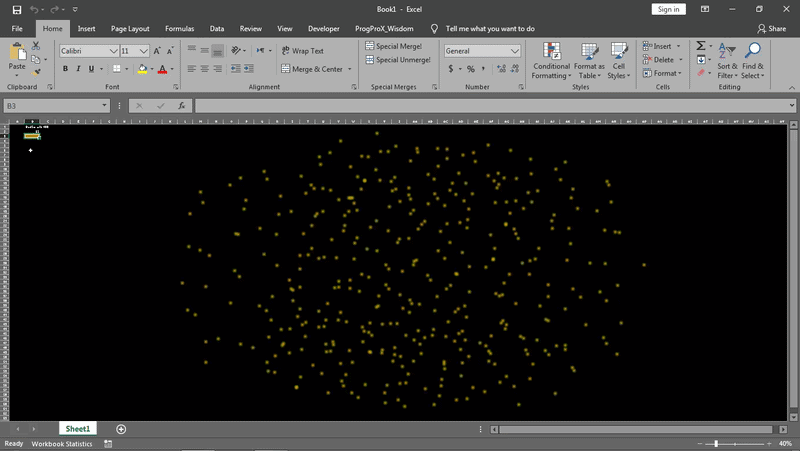Align cell text to the left
800x451 pixels.
tap(191, 68)
